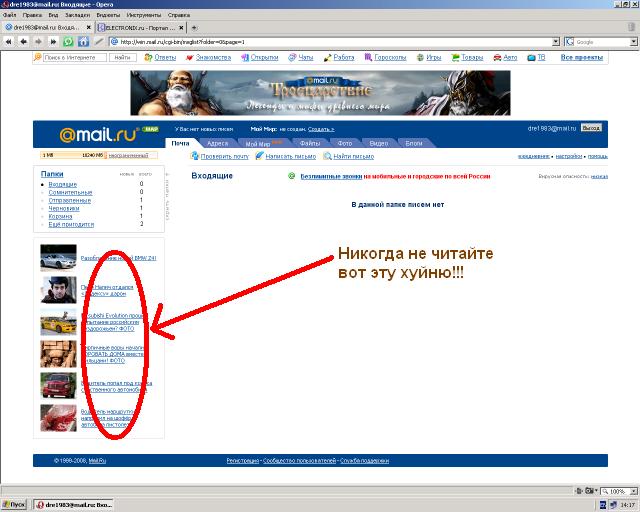Click the Знакомства heart icon
Screen dimensions: 640x512
pos(189,58)
